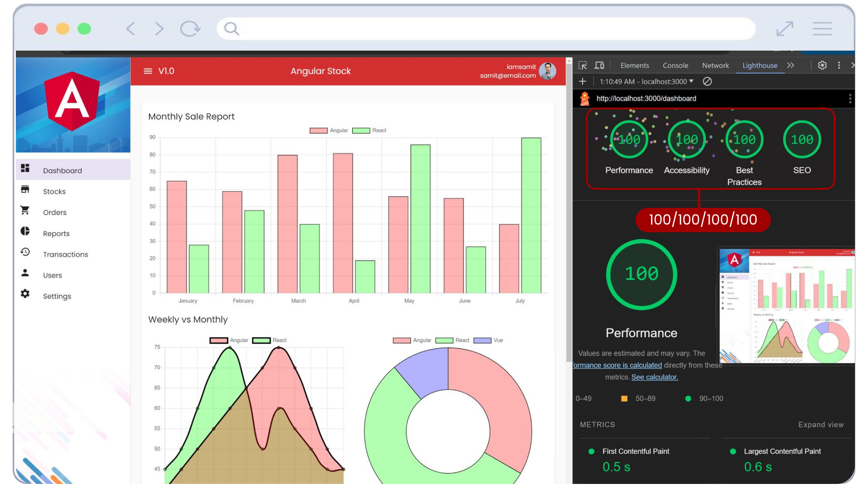
Task: Switch to the Console tab
Action: [675, 66]
